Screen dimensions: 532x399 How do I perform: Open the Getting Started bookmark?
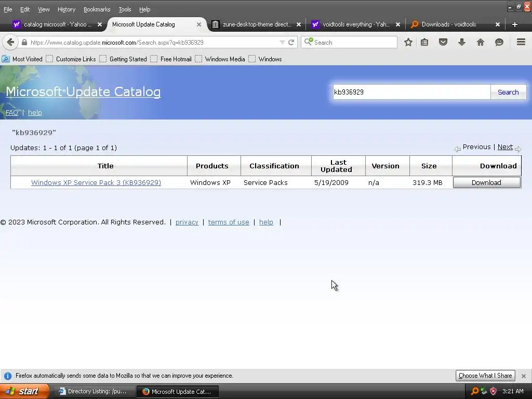tap(123, 59)
